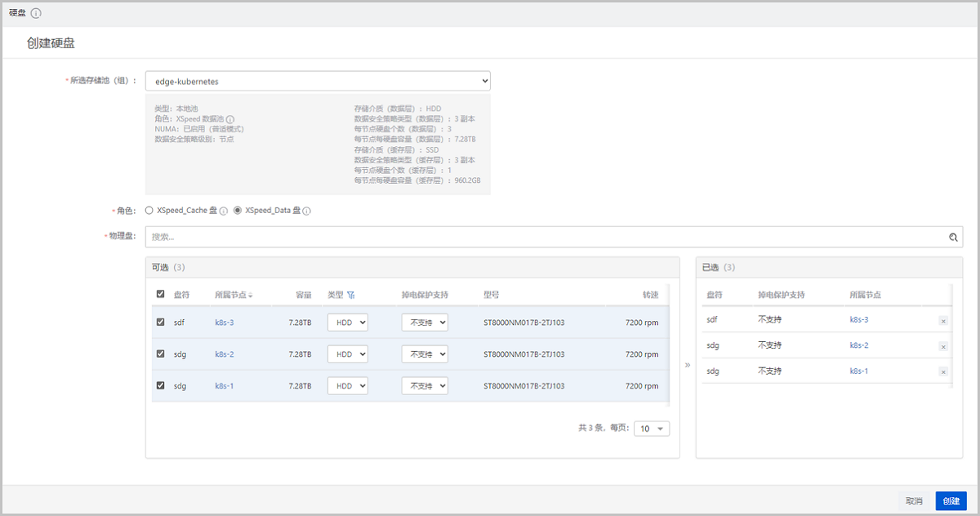The image size is (980, 516).
Task: Open HDD type dropdown for sdf k8s-3
Action: point(348,322)
